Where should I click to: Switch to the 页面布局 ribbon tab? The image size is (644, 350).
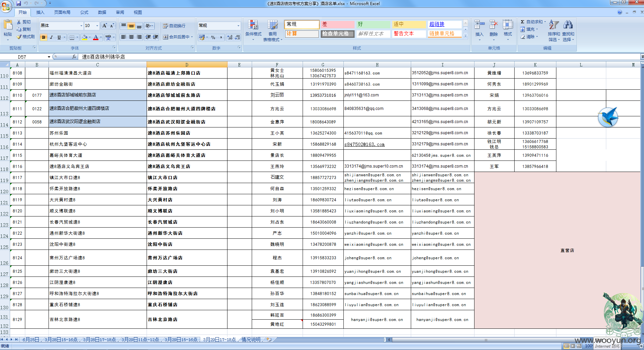[x=62, y=12]
